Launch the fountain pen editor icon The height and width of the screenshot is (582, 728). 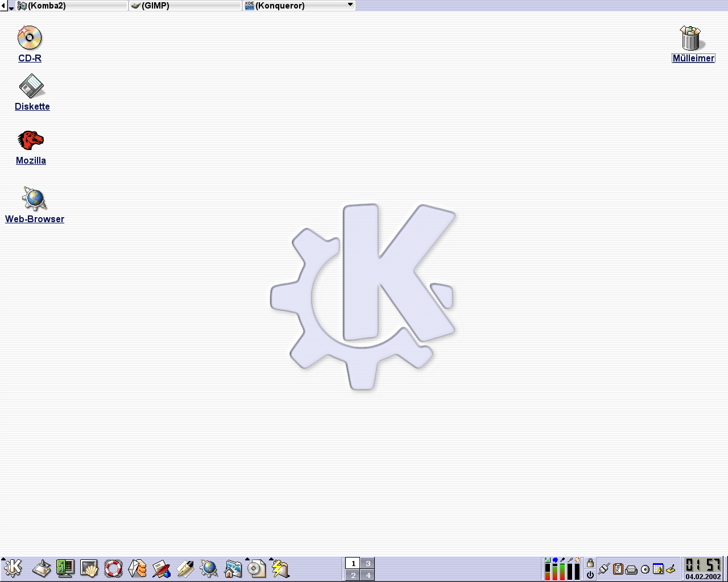185,568
